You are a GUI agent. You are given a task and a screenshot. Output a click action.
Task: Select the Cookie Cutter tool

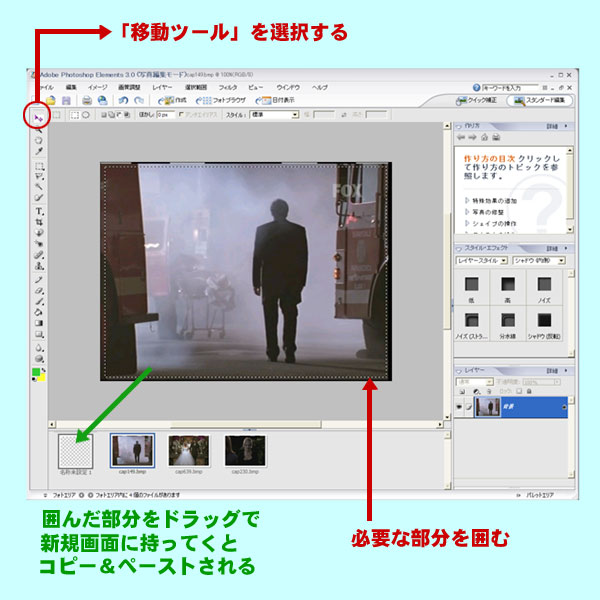[39, 233]
